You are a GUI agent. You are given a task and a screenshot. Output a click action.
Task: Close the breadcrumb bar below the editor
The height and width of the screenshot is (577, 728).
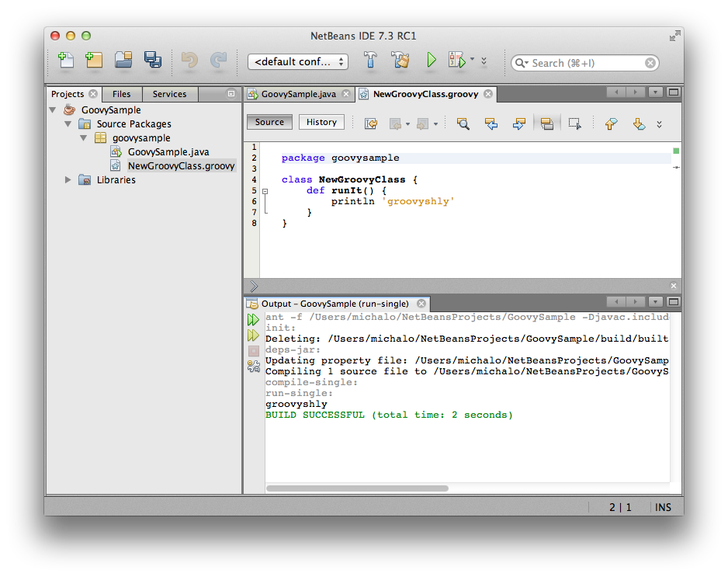pyautogui.click(x=673, y=286)
